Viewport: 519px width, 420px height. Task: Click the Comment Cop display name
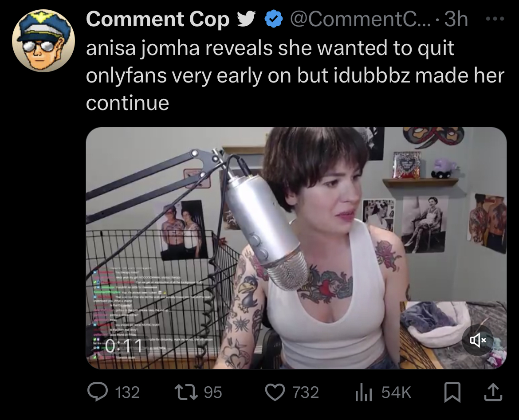[157, 19]
